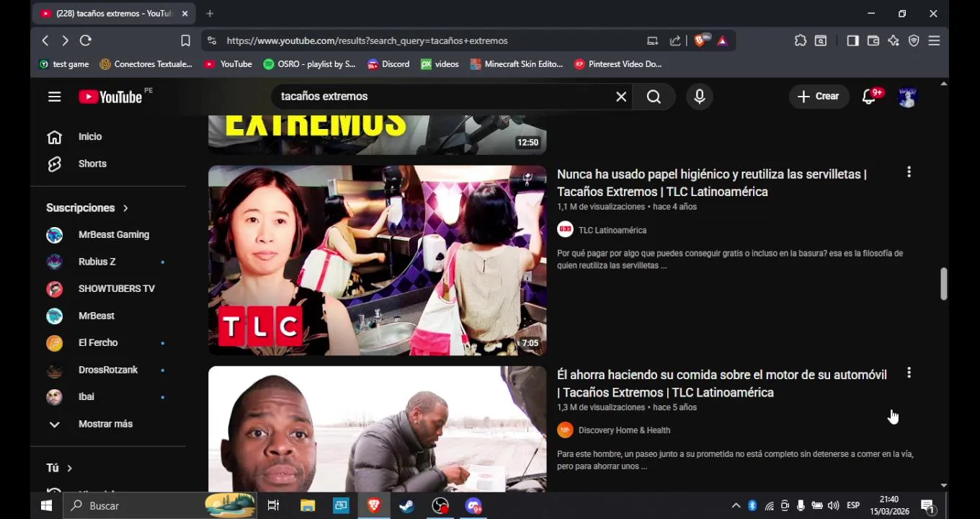This screenshot has width=980, height=519.
Task: Open Brave Rewards triangle icon
Action: click(722, 41)
